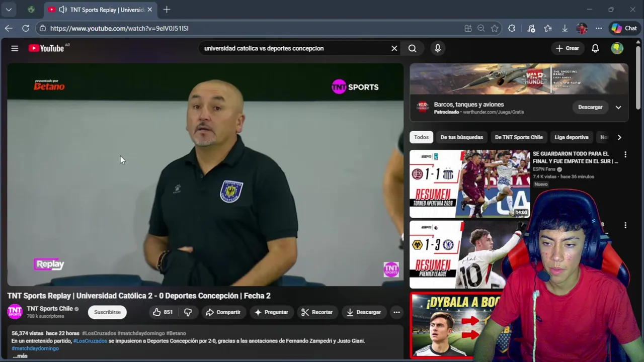The width and height of the screenshot is (644, 362).
Task: Open options menu for ESPN Fans video
Action: coord(625,154)
